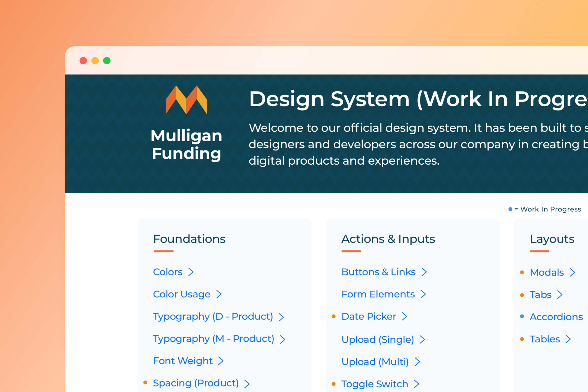The image size is (588, 392).
Task: Click chevron beside Typography (M - Product)
Action: (283, 339)
